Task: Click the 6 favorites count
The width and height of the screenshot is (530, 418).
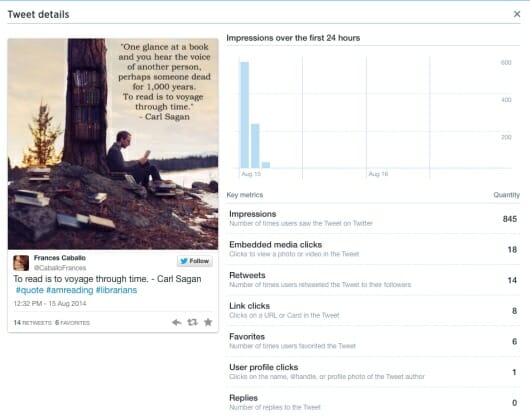Action: [x=72, y=323]
